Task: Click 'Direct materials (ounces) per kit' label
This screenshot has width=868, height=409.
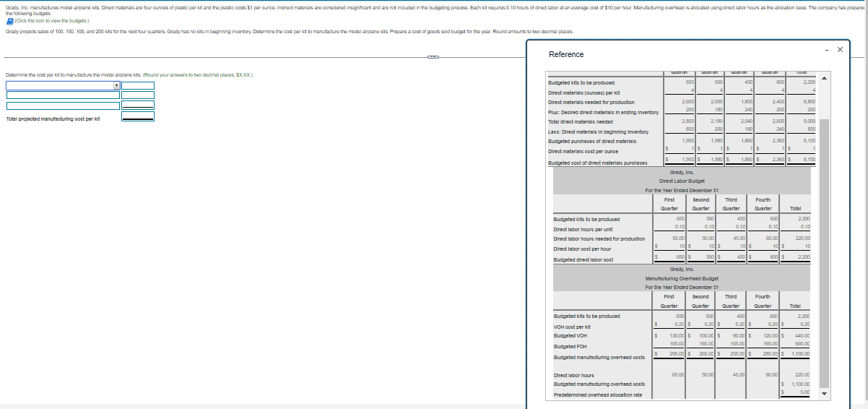Action: point(584,92)
